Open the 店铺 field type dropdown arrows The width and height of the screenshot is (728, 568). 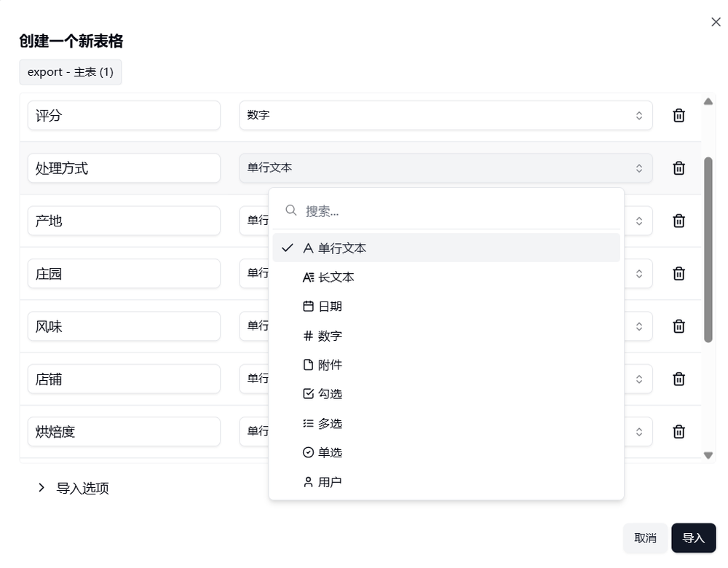tap(639, 379)
